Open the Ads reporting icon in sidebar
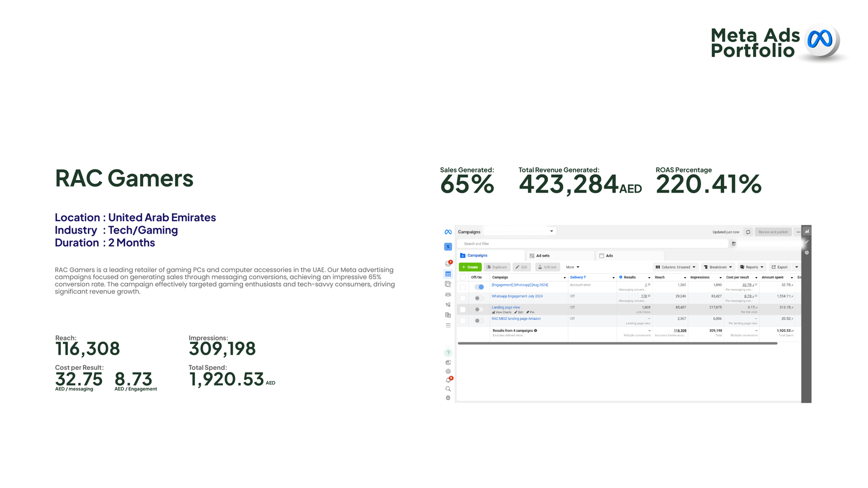 pos(448,284)
